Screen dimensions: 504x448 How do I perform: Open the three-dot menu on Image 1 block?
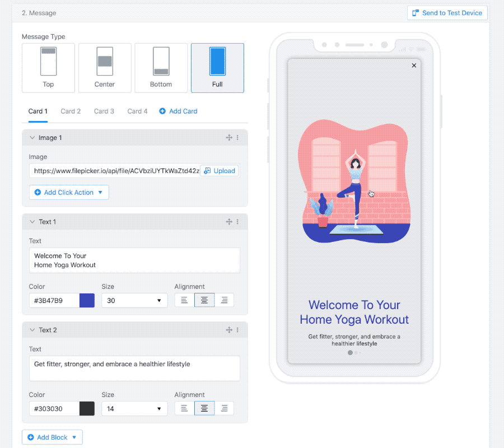click(237, 138)
